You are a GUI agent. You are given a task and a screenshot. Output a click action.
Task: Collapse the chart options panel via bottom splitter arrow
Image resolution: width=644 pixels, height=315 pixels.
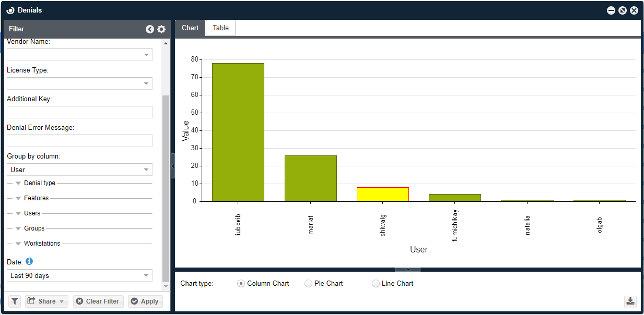tap(408, 270)
